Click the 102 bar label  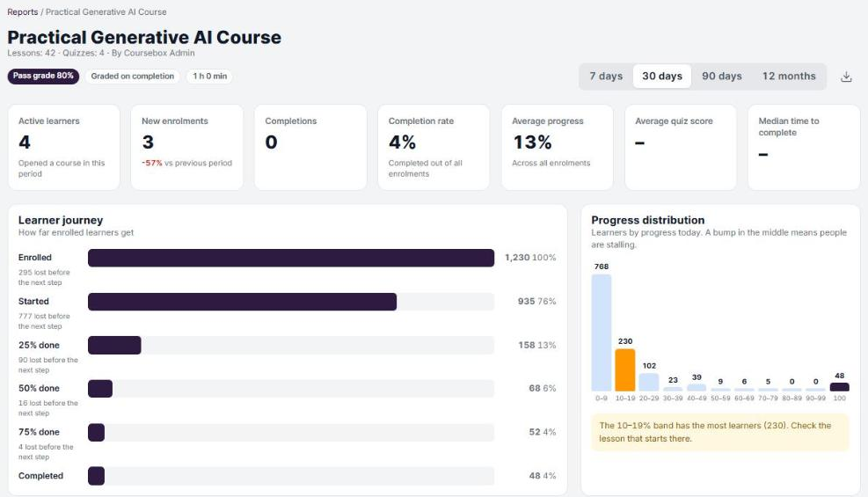[649, 366]
